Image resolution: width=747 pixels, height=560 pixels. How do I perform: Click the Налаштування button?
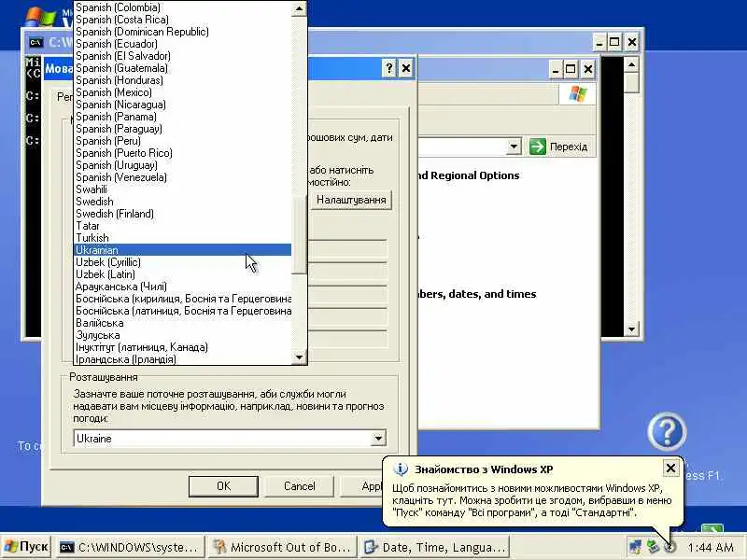(x=351, y=200)
